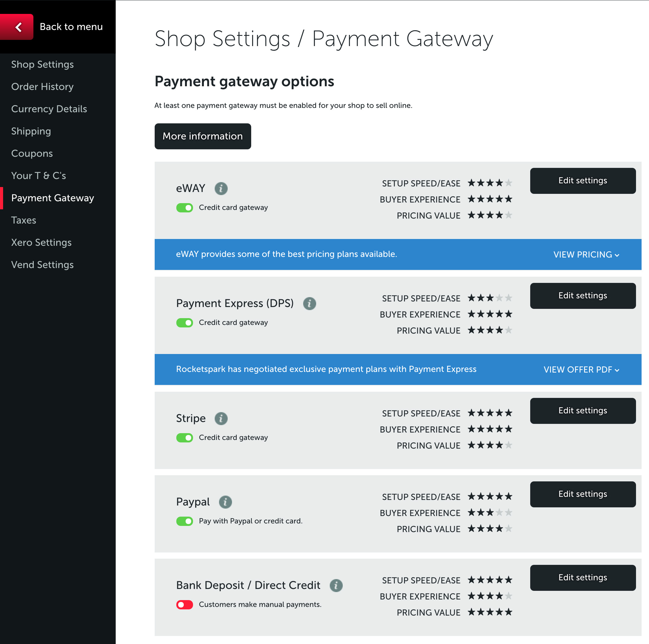The height and width of the screenshot is (644, 649).
Task: Click Paypal Buyer Experience stars
Action: (490, 513)
